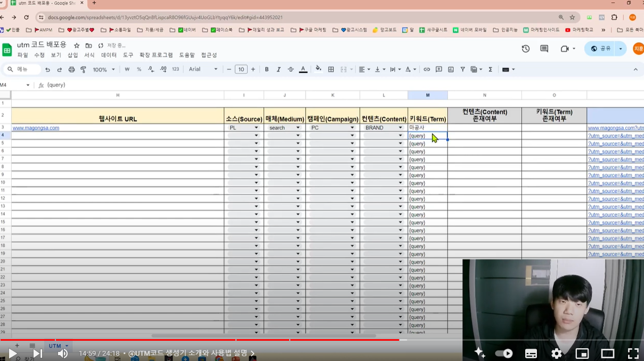This screenshot has width=644, height=361.
Task: Open the comments panel icon
Action: pos(544,49)
